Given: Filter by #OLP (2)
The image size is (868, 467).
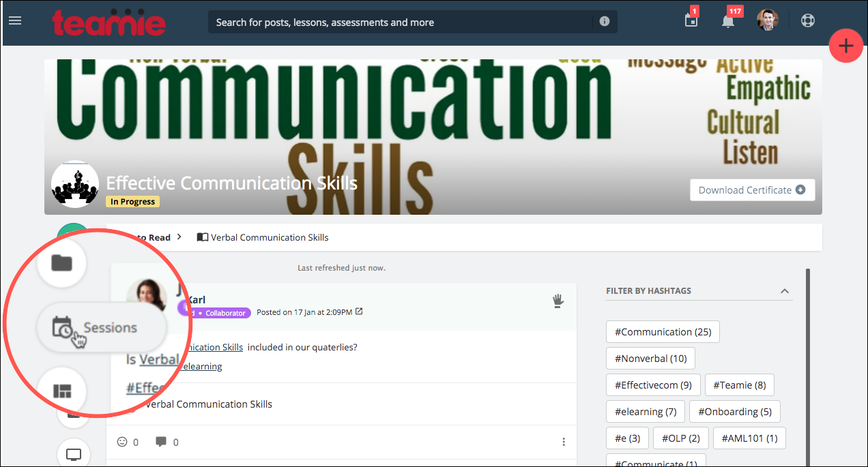Looking at the screenshot, I should (x=681, y=438).
